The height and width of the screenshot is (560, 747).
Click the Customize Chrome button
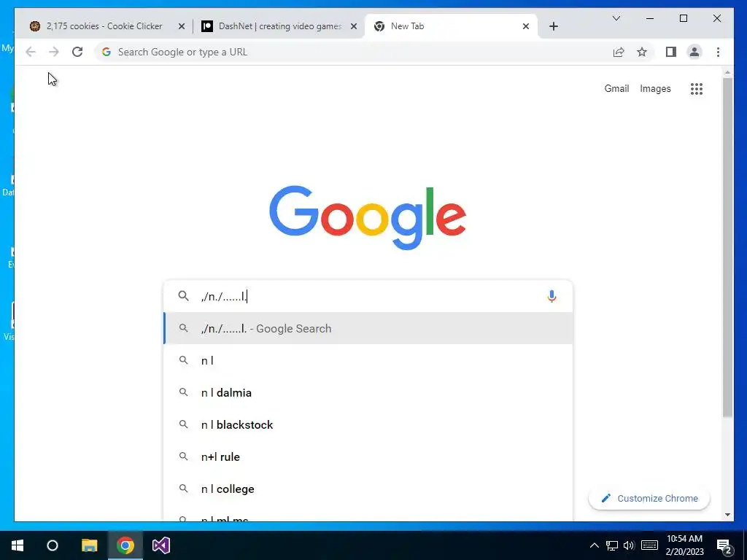[x=649, y=498]
